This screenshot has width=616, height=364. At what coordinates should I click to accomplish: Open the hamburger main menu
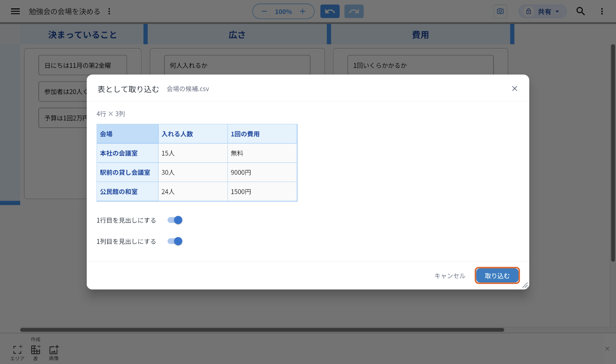pyautogui.click(x=15, y=11)
